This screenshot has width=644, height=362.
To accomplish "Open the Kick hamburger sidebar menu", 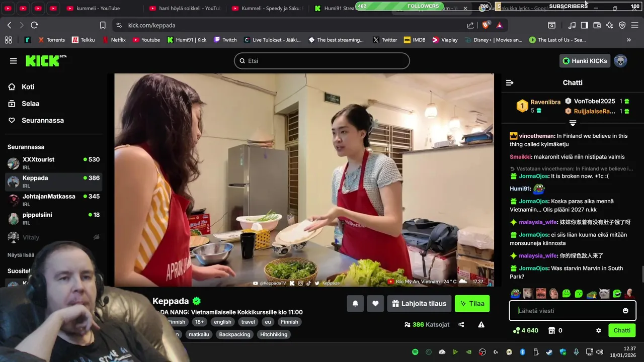I will tap(13, 61).
